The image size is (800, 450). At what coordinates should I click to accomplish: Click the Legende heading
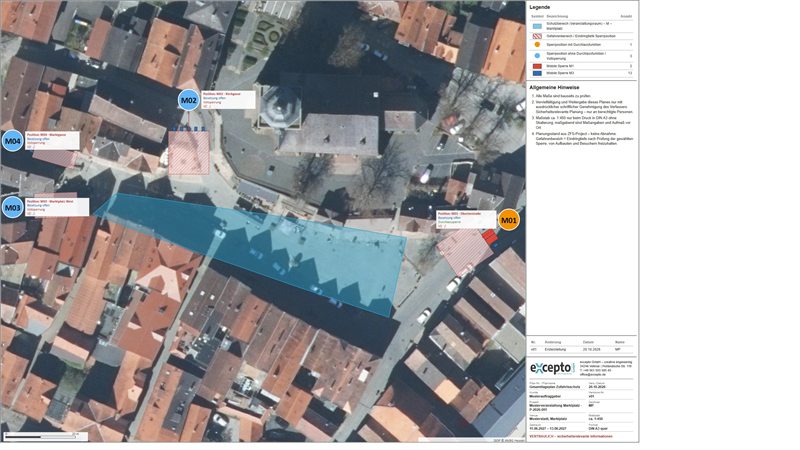[540, 8]
